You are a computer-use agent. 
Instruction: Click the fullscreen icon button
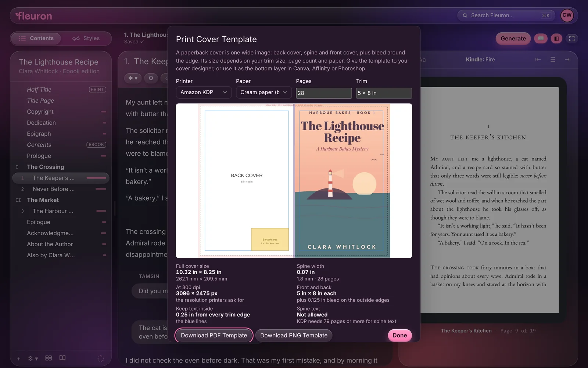(572, 38)
